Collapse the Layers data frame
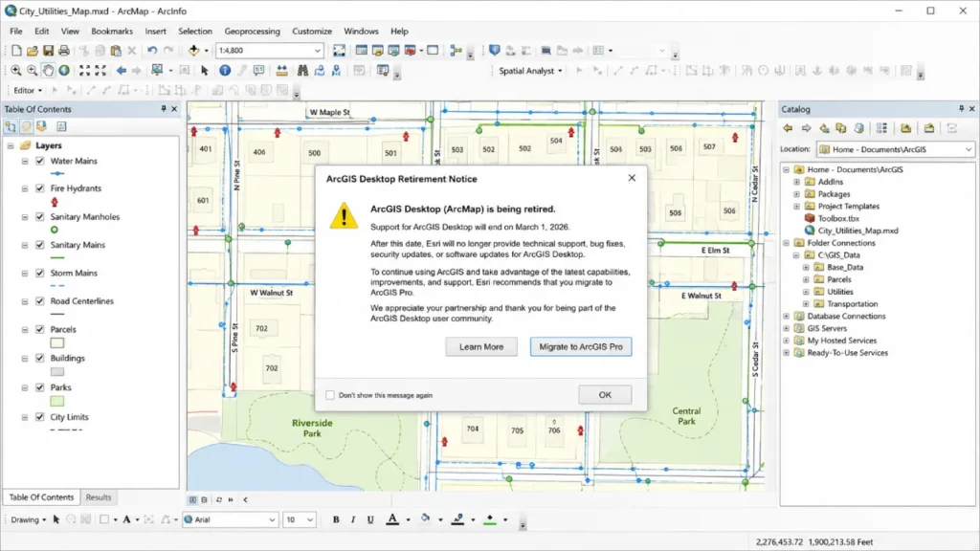The width and height of the screenshot is (980, 551). [11, 145]
